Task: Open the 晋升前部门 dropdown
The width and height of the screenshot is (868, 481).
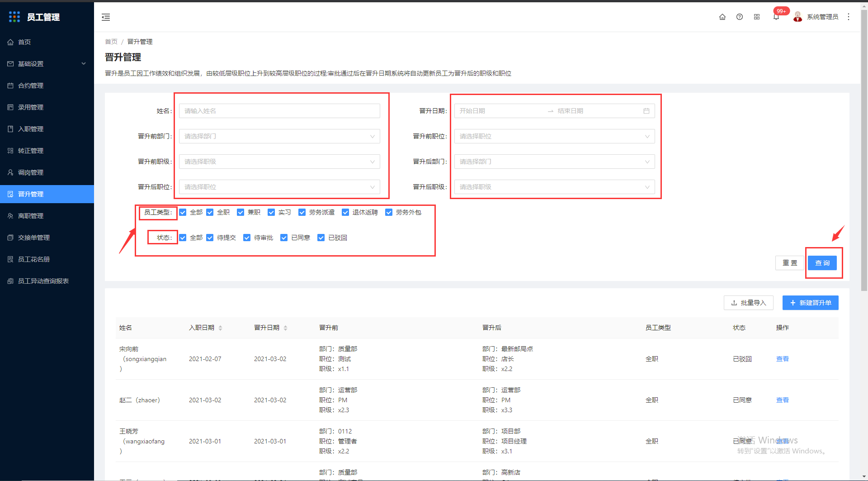Action: (279, 136)
